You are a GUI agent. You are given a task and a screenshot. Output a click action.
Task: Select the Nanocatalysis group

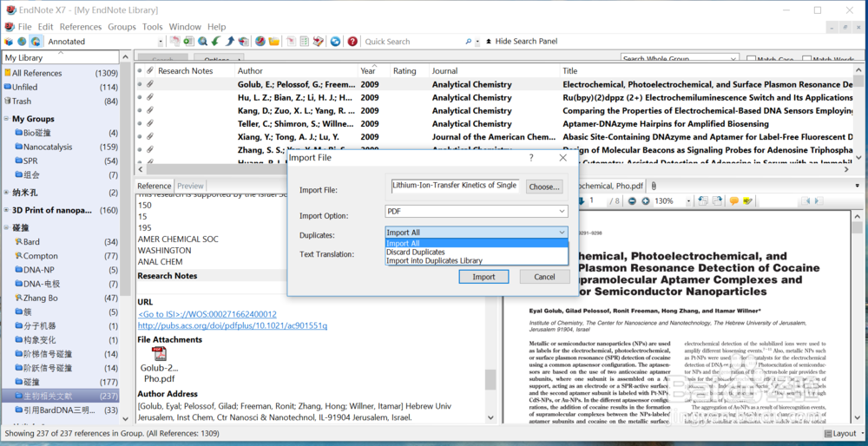tap(48, 148)
